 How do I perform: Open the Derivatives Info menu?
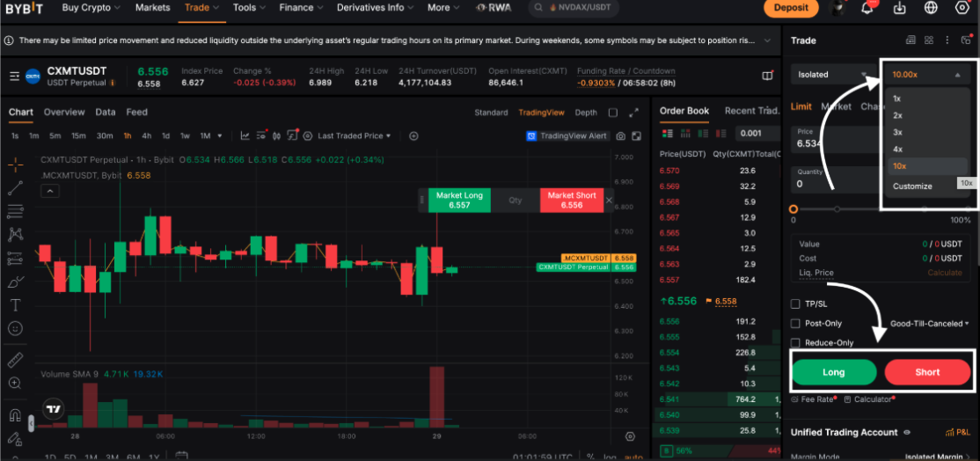click(377, 8)
